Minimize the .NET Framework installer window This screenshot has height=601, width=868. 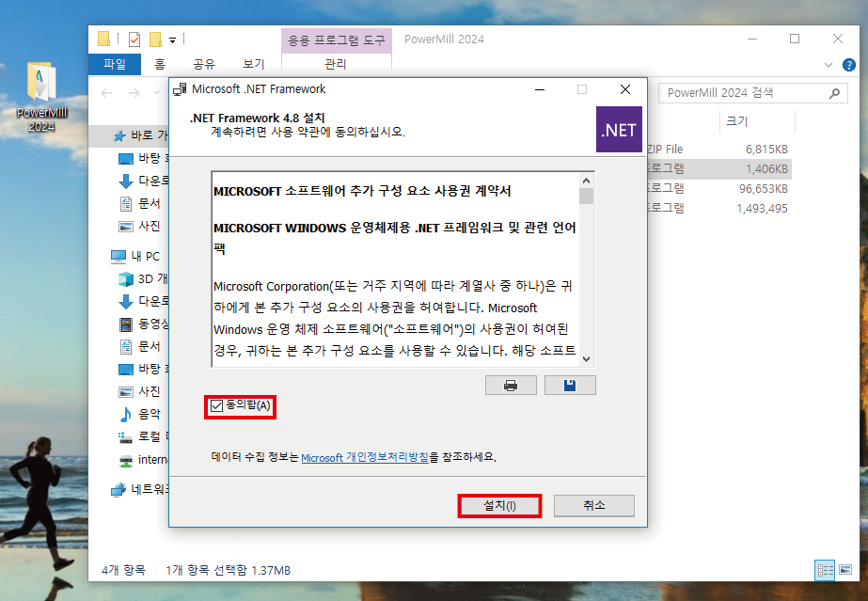click(x=540, y=89)
